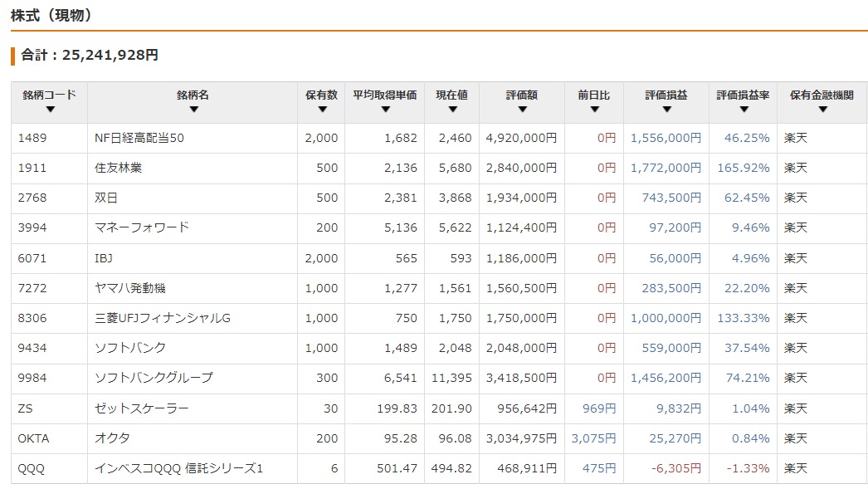Select 三菱UFJフィナンシャルG name cell
This screenshot has height=489, width=868.
tap(192, 318)
